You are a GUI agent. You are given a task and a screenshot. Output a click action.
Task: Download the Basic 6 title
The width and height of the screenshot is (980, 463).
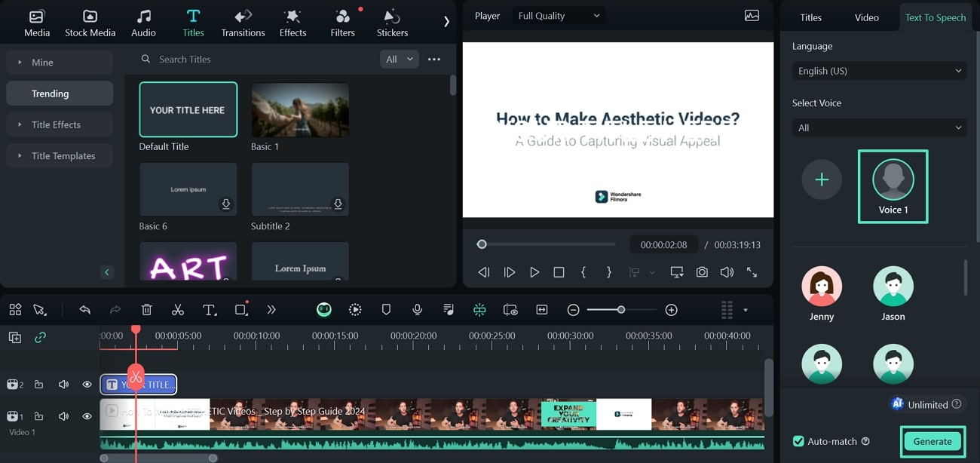225,204
